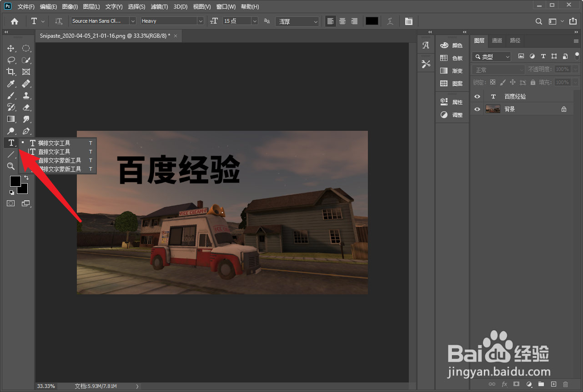The image size is (583, 392).
Task: Select the Elliptical Marquee tool
Action: pos(26,48)
